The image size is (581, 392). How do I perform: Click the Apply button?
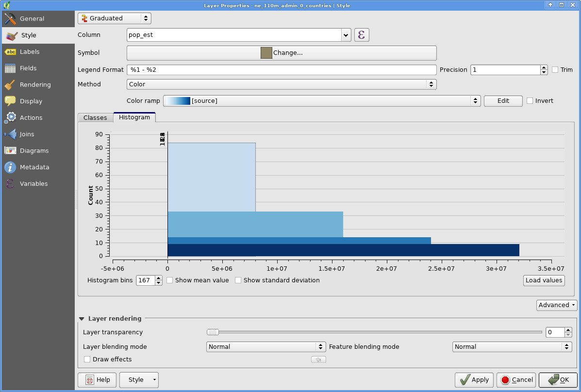(x=474, y=380)
